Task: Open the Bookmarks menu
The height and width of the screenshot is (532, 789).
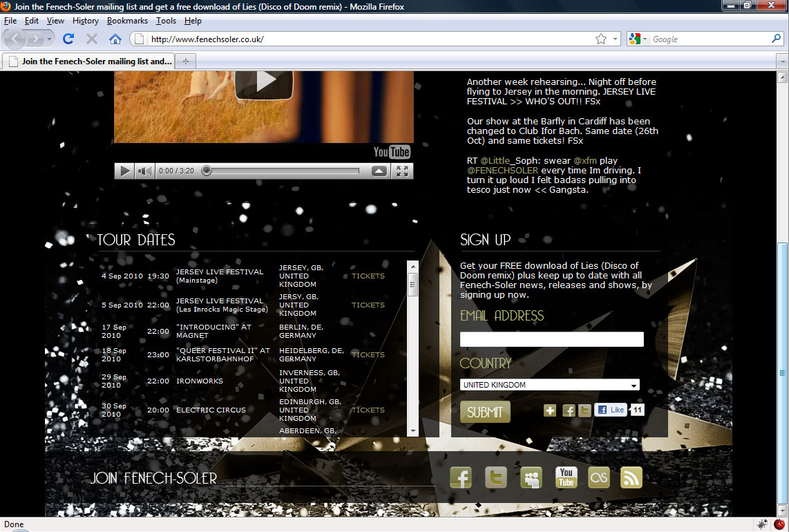Action: [127, 21]
